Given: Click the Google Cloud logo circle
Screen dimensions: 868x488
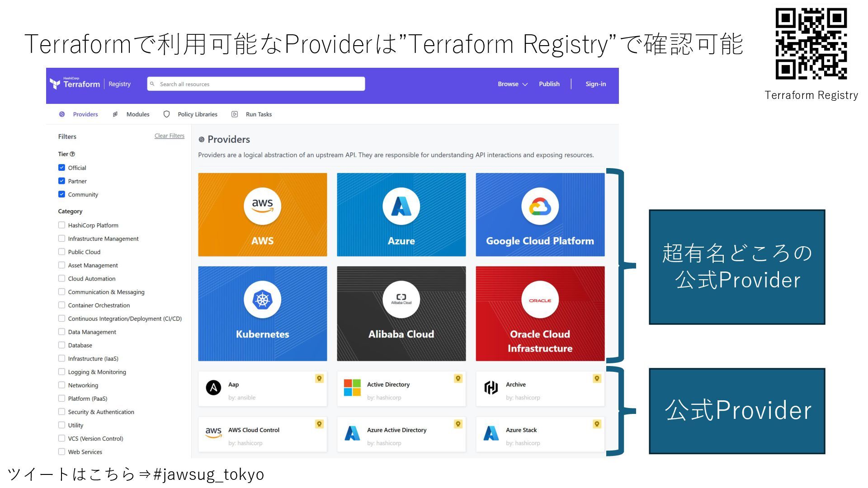Looking at the screenshot, I should click(540, 206).
